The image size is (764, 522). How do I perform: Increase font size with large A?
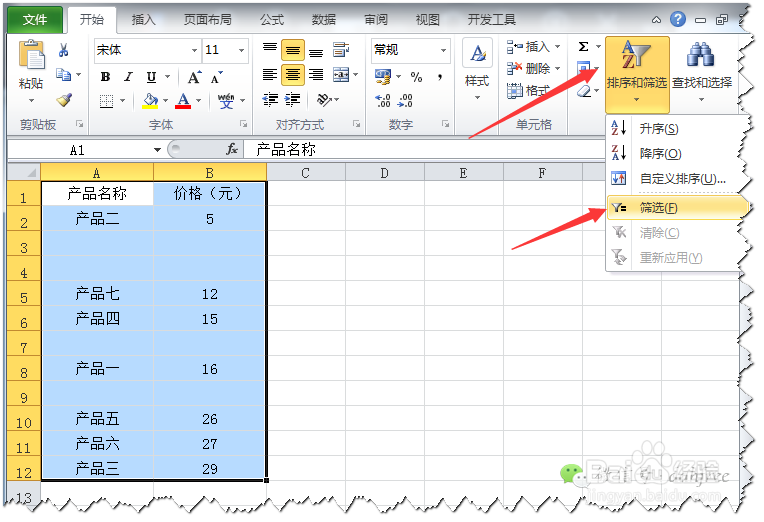point(194,77)
